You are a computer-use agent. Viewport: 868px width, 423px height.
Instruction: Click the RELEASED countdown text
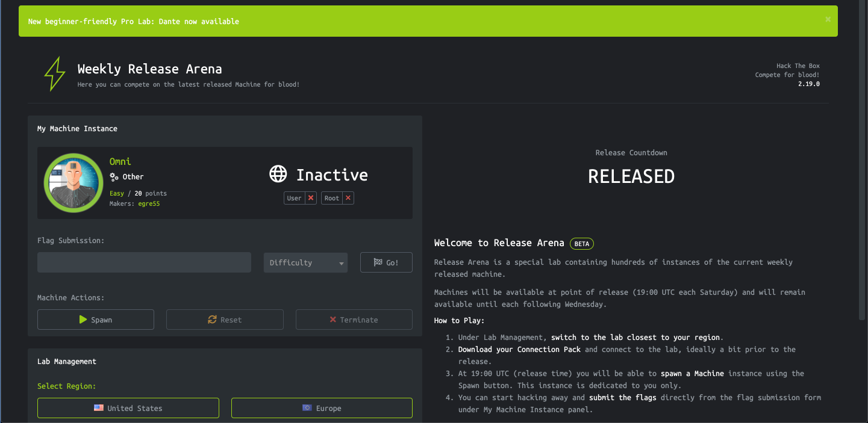[x=631, y=176]
